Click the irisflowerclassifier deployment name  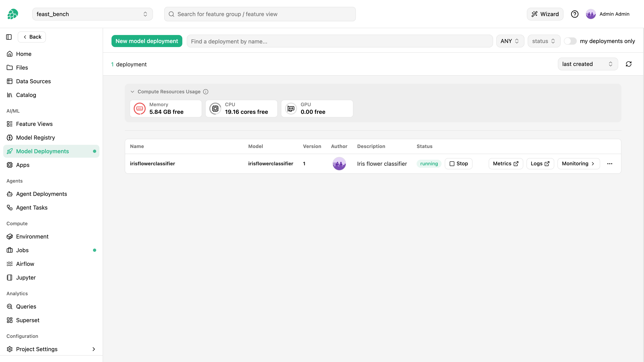coord(153,164)
